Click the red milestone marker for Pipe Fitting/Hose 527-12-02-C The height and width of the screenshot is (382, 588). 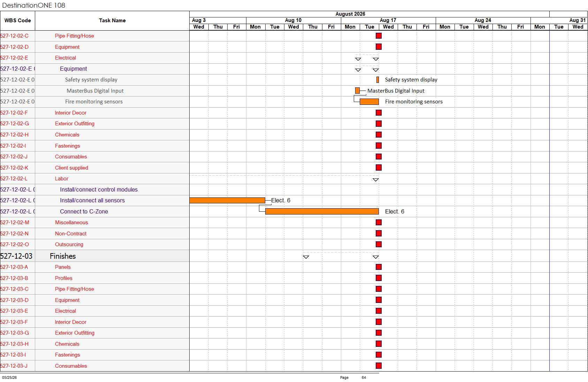pos(379,36)
